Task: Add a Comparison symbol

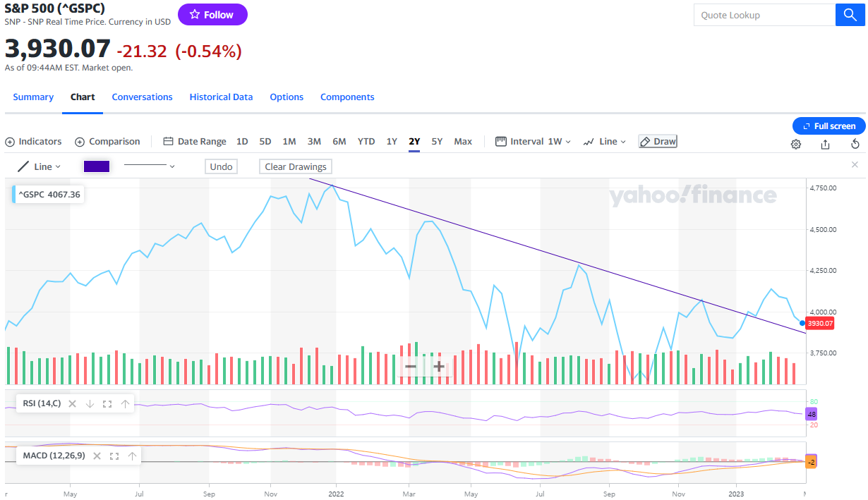Action: tap(107, 141)
